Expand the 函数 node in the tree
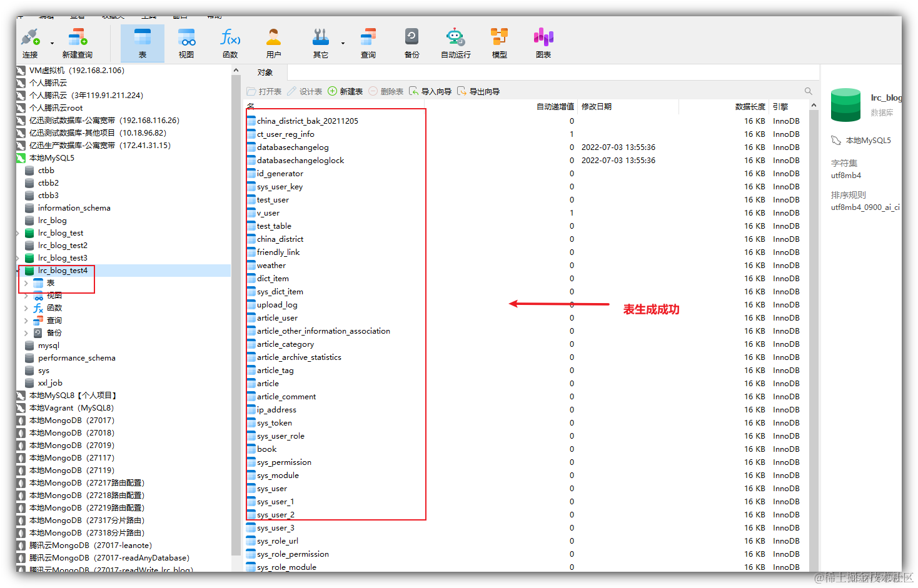 tap(26, 308)
